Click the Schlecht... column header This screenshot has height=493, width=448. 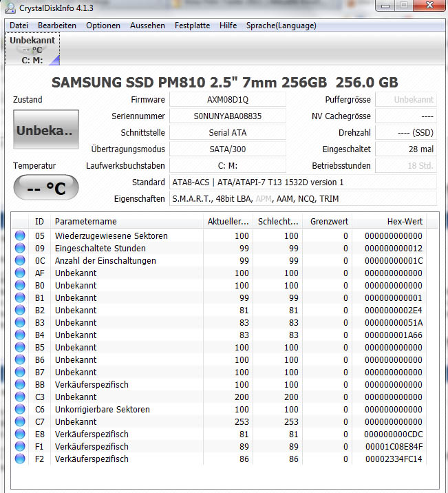(x=278, y=222)
